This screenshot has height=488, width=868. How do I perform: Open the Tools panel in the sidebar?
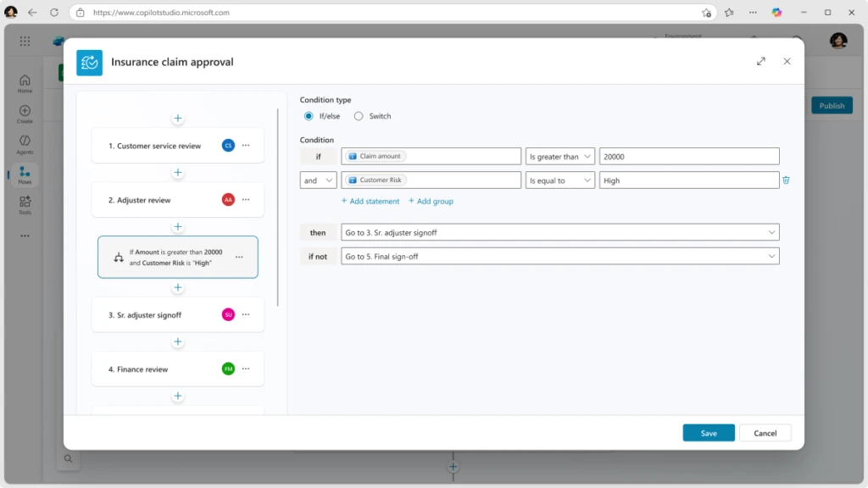24,203
